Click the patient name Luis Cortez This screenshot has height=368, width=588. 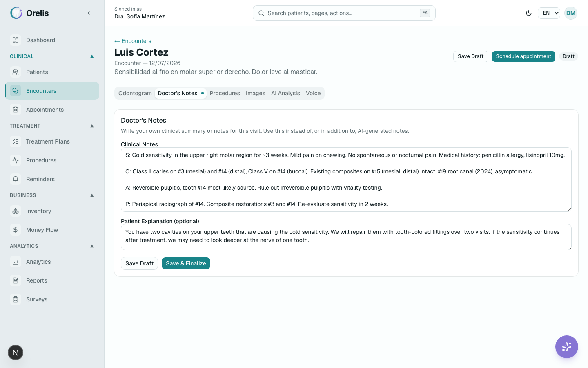(x=141, y=52)
